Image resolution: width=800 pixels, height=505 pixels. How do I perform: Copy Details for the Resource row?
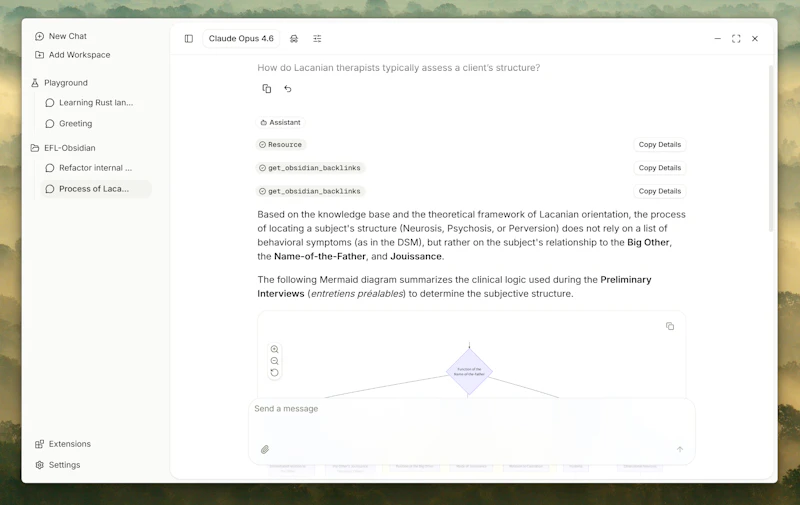(660, 144)
